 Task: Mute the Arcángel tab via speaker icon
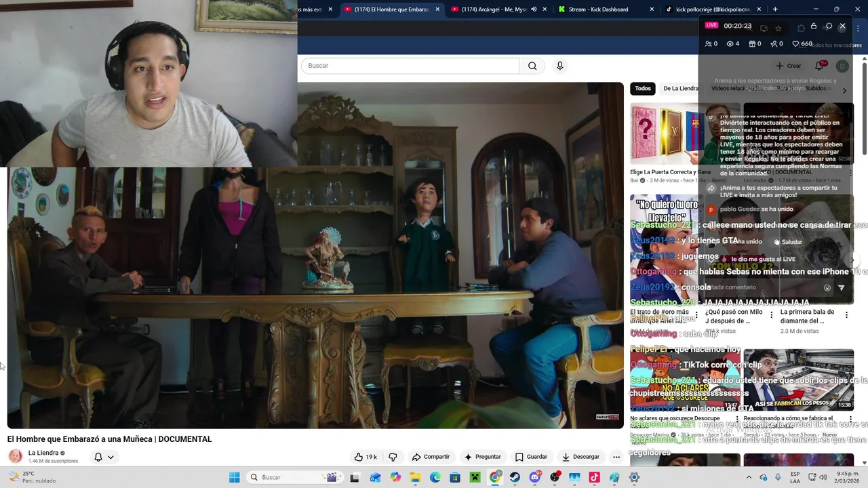click(x=534, y=9)
